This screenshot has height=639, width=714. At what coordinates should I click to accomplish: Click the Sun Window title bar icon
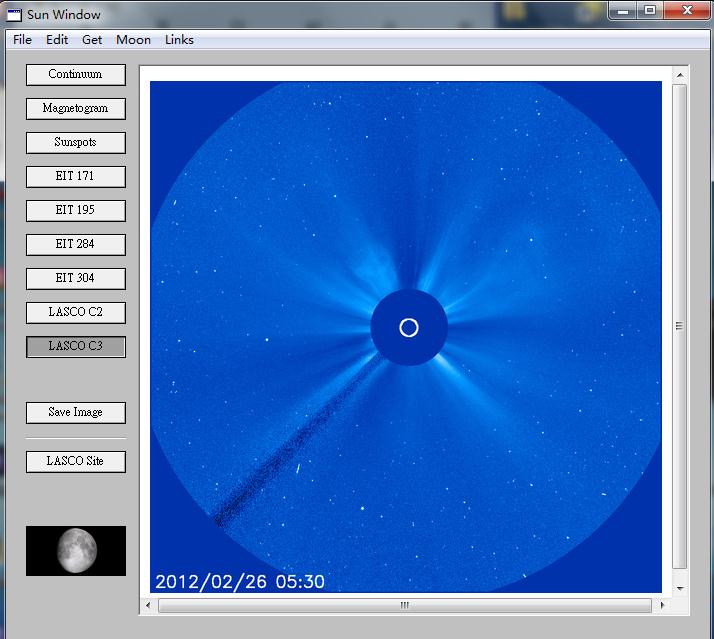click(15, 15)
